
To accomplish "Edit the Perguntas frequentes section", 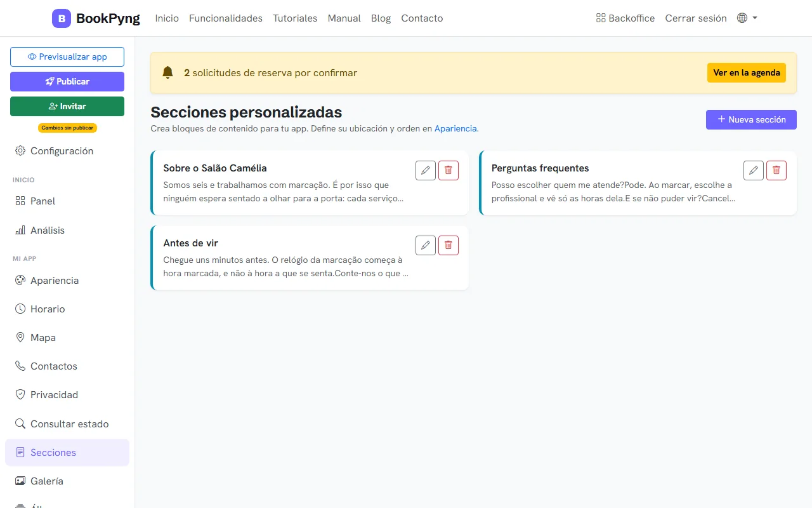I will [x=754, y=170].
